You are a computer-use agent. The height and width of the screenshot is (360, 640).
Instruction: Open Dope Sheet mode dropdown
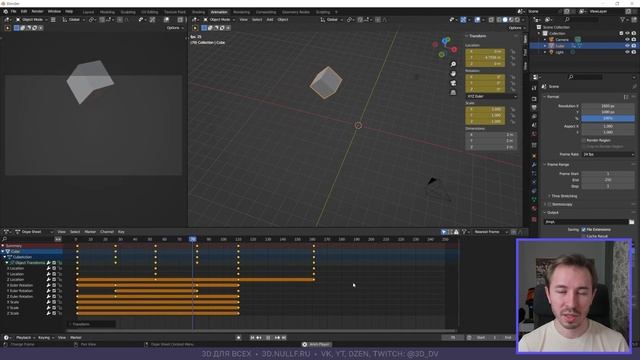(x=34, y=232)
